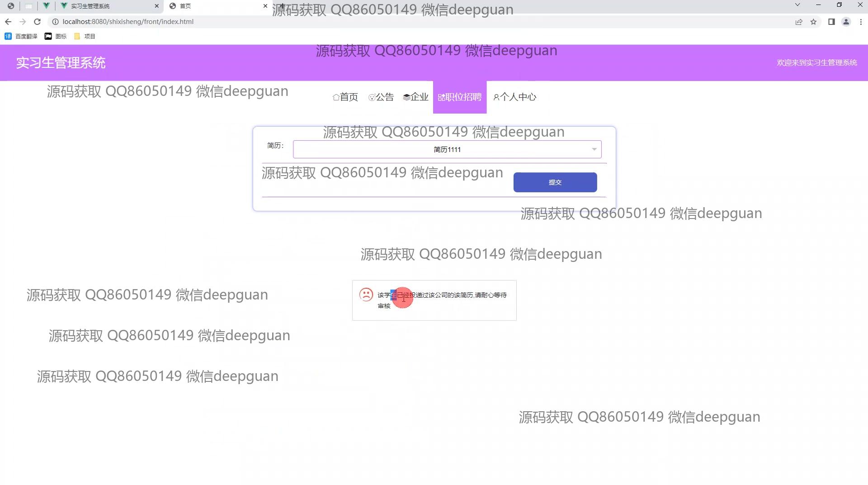Click the 欢迎来到实习生管理系统 welcome text
Viewport: 868px width, 485px height.
[817, 63]
